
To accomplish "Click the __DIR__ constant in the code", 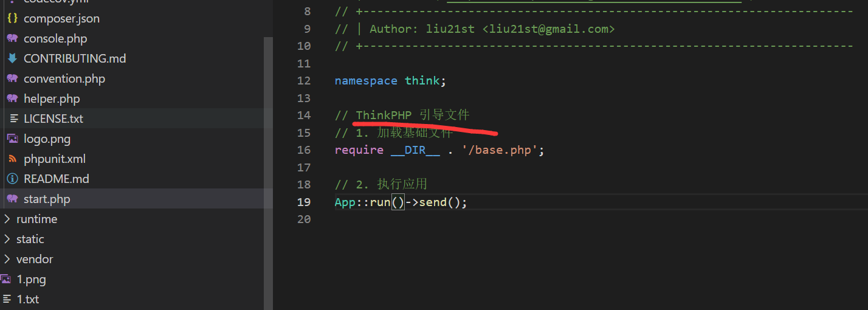I will click(x=416, y=150).
